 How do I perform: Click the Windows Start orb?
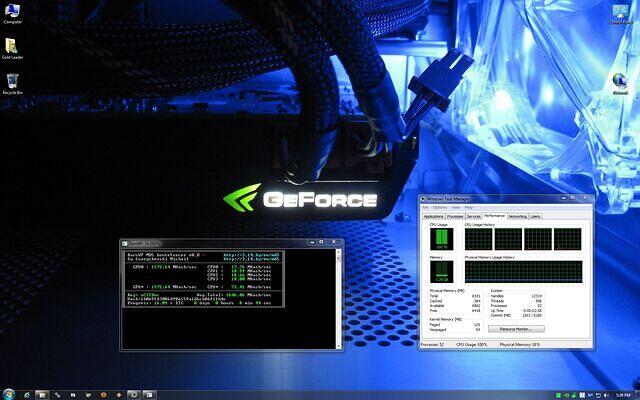(8, 394)
